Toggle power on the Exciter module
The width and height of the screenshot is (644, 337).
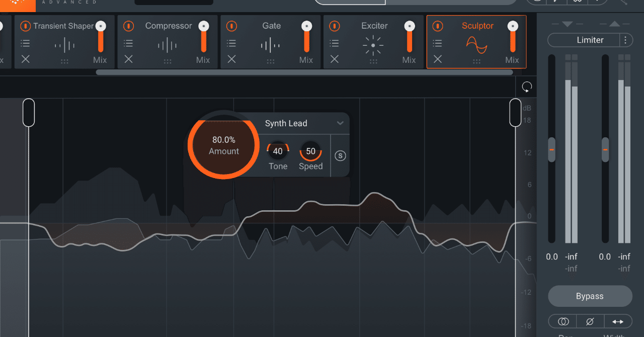[335, 26]
